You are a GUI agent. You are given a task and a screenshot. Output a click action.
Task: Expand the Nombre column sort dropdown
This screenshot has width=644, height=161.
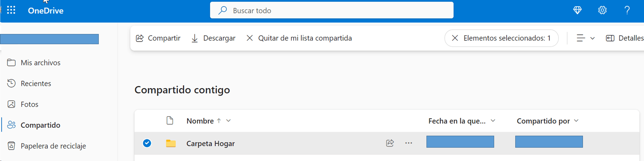[x=228, y=121]
